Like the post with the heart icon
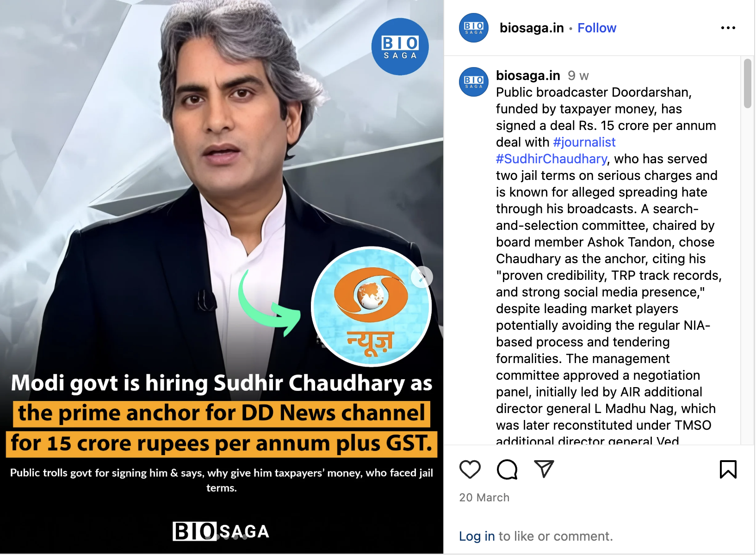756x555 pixels. (x=470, y=469)
